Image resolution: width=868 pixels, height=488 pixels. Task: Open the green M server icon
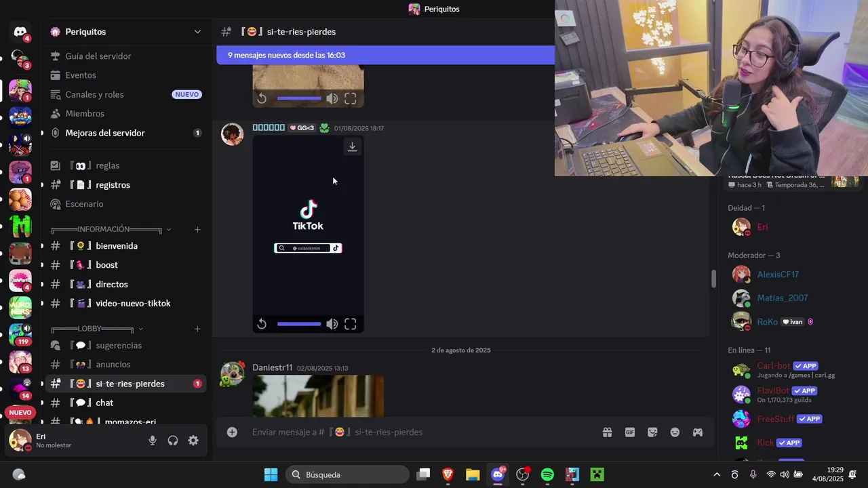(x=20, y=226)
